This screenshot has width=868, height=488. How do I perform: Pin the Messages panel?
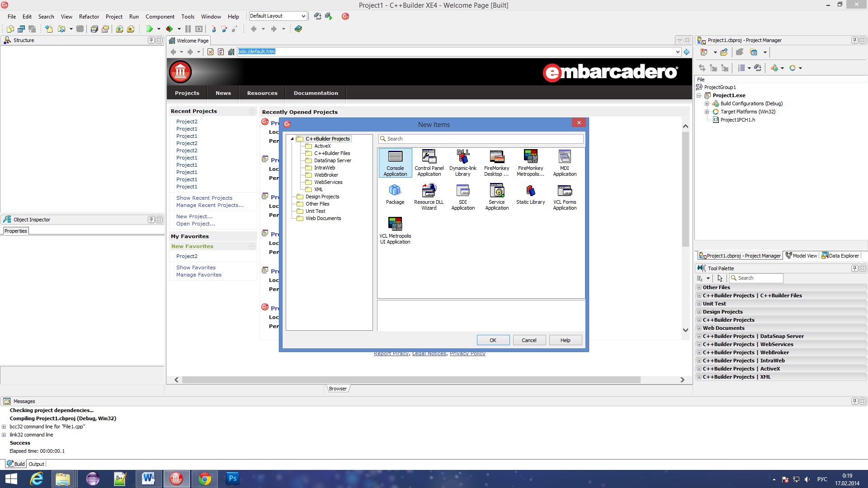pos(854,401)
